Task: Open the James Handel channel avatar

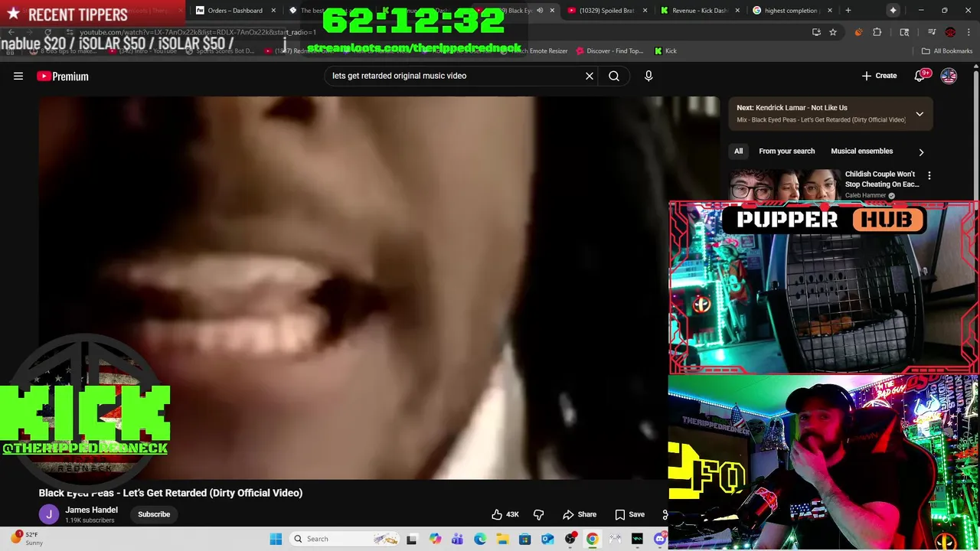Action: [48, 514]
